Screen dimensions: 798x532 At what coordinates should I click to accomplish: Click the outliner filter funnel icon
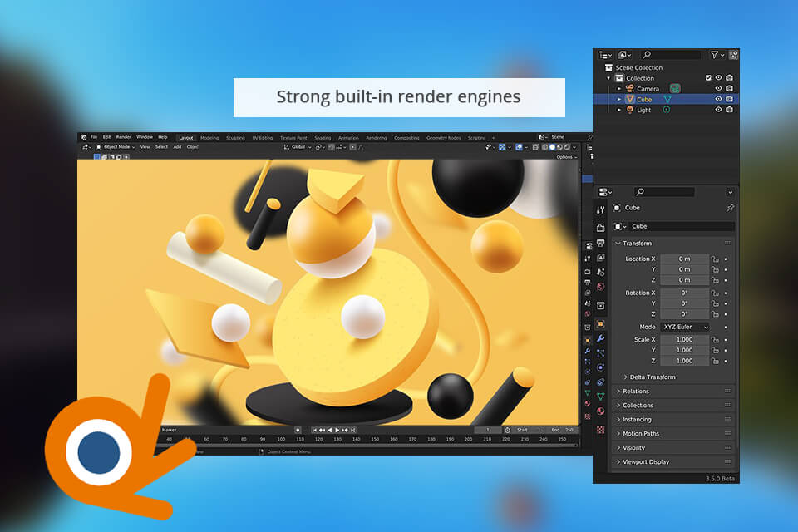click(x=715, y=55)
